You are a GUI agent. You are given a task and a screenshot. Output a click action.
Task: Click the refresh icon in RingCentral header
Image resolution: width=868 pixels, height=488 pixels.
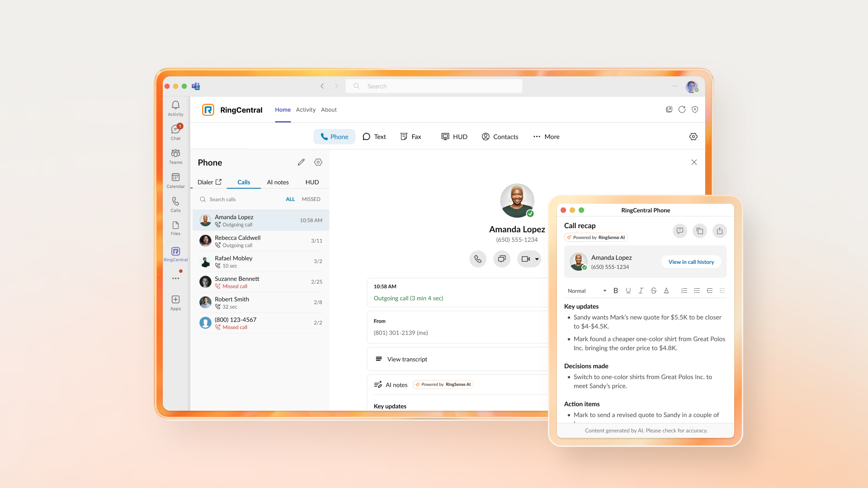[682, 109]
